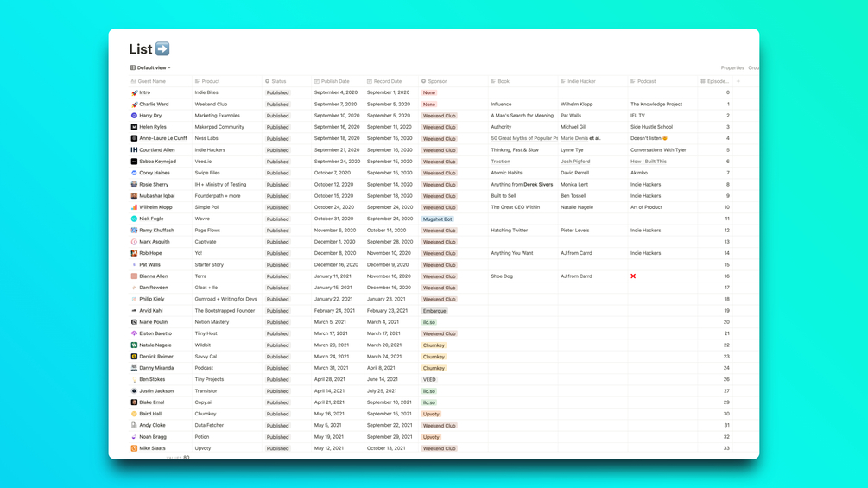
Task: Click Published status in Pat Walls' row
Action: tap(277, 265)
